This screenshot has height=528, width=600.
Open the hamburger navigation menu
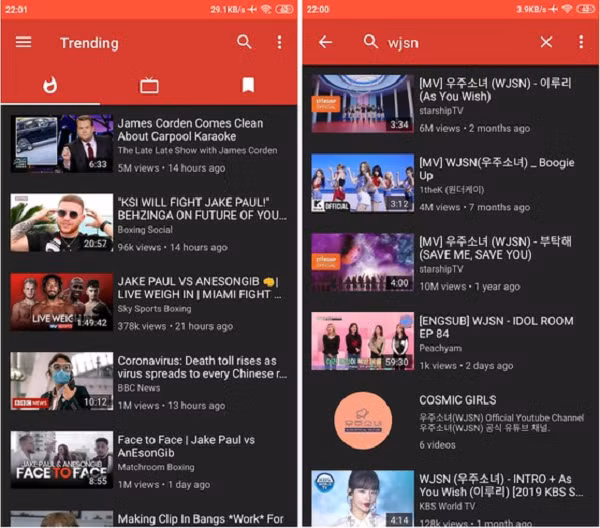[23, 42]
